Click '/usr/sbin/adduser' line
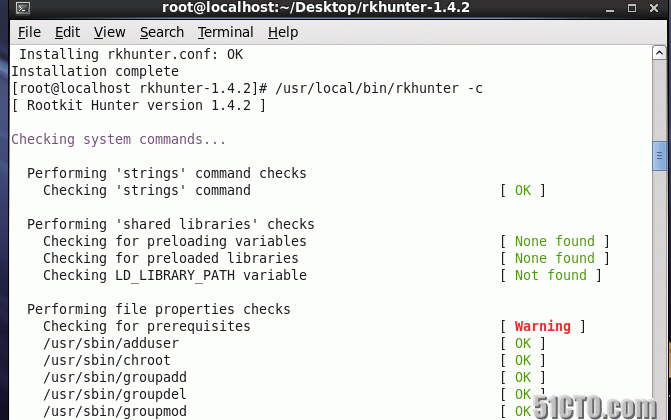Screen dimensions: 671x420 (111, 343)
